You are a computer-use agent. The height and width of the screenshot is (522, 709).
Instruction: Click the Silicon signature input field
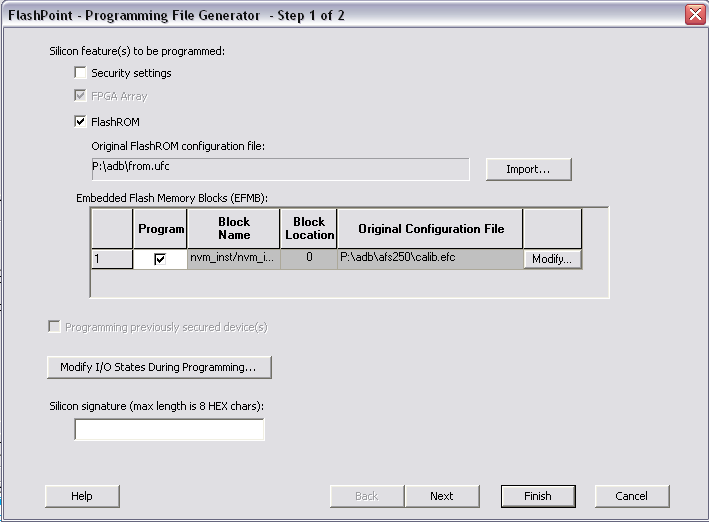(x=170, y=429)
